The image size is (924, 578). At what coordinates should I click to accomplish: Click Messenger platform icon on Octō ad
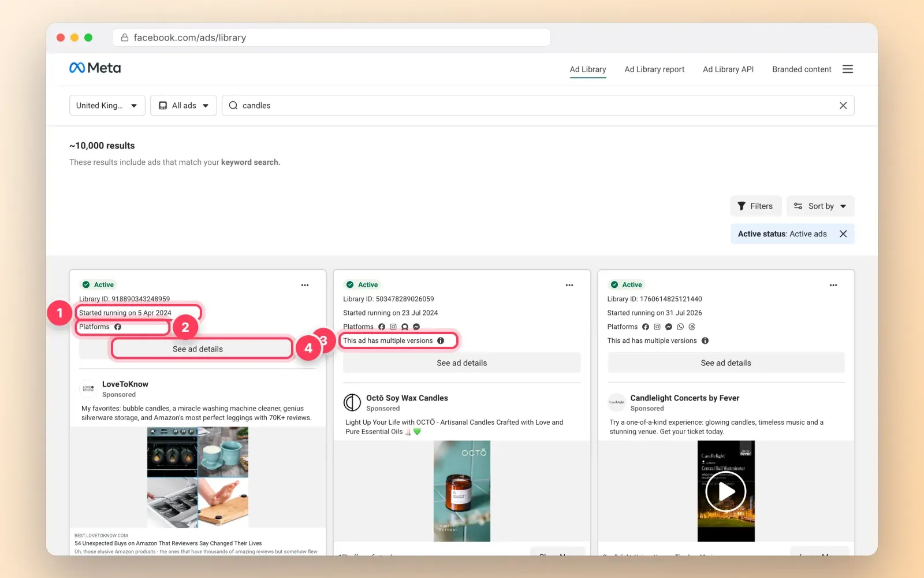point(416,327)
